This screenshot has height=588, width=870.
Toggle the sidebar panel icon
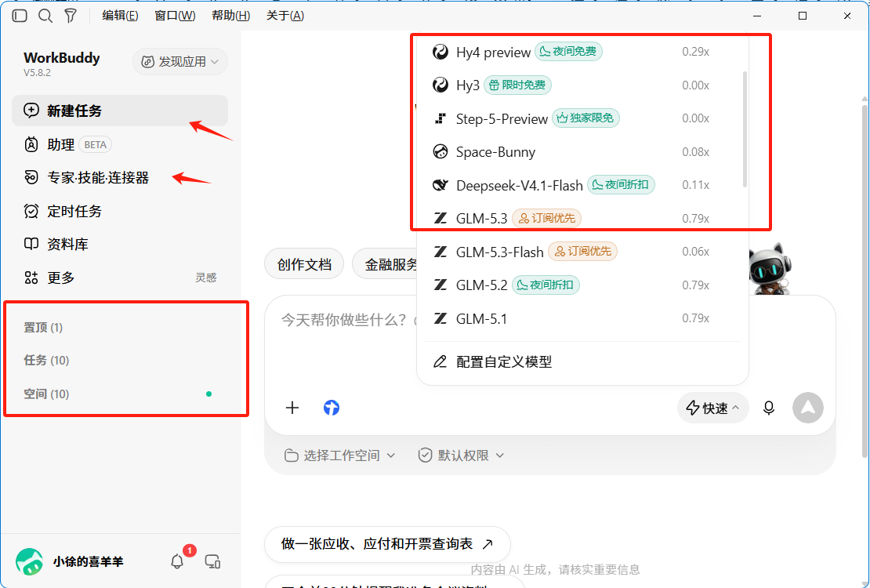click(20, 16)
